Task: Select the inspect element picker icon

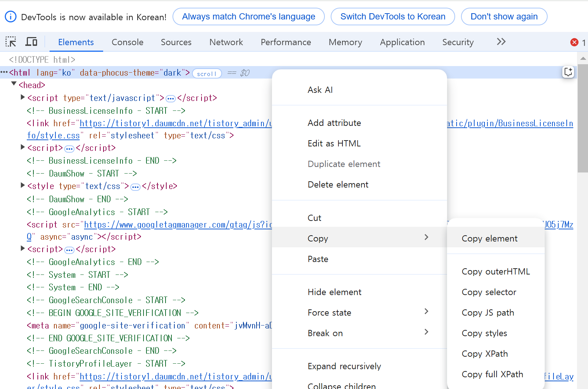Action: tap(11, 42)
